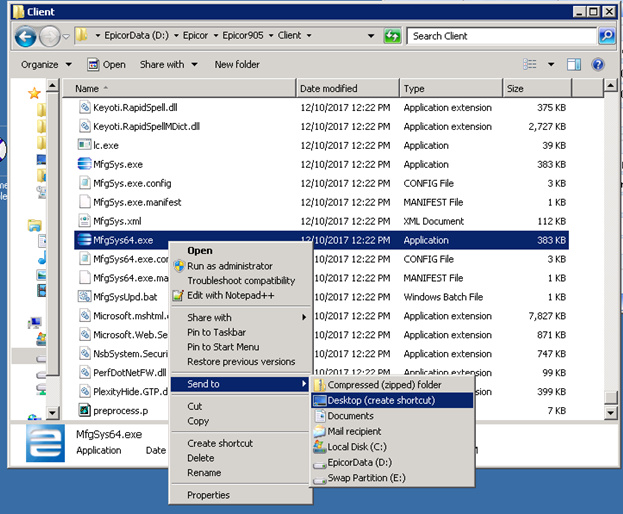
Task: Click the Forward navigation arrow
Action: click(x=50, y=37)
